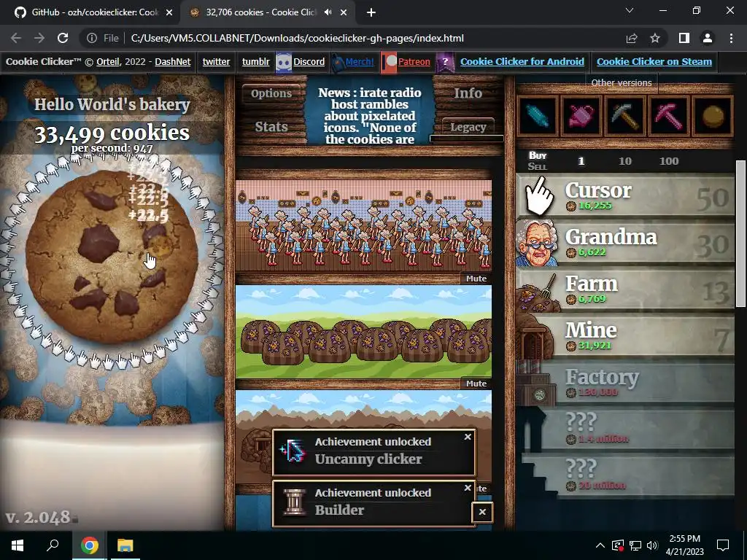Dismiss all notifications with bottom X button
The height and width of the screenshot is (560, 747).
(482, 513)
